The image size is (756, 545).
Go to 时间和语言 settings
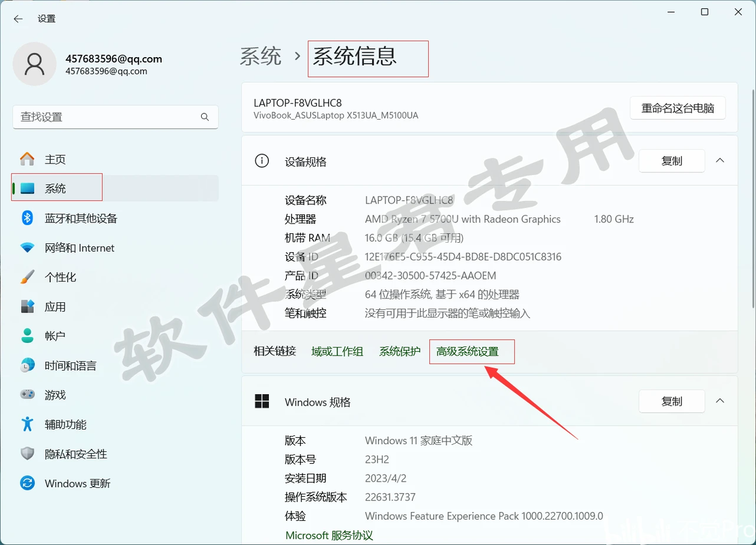[115, 365]
